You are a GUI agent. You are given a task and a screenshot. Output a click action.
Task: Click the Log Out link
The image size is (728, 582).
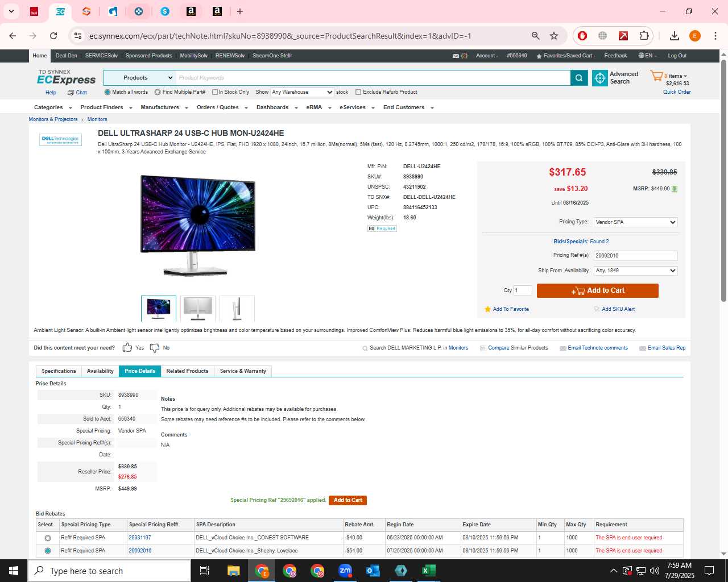677,56
